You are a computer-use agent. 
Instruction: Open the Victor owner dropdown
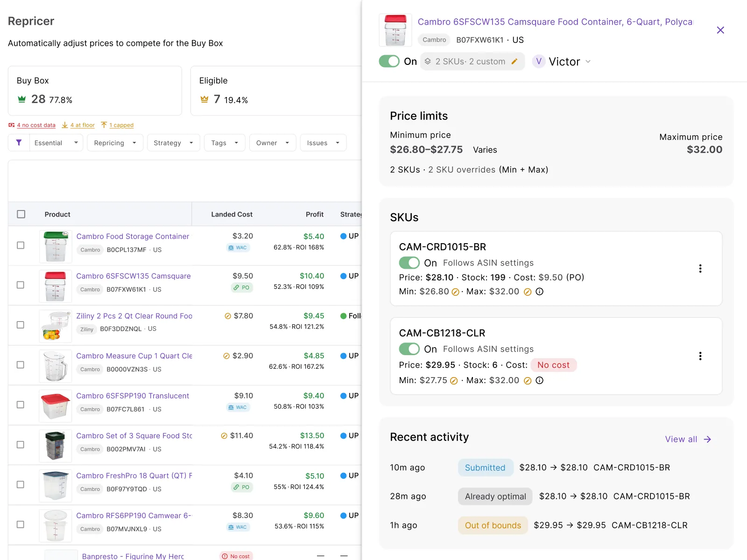562,62
